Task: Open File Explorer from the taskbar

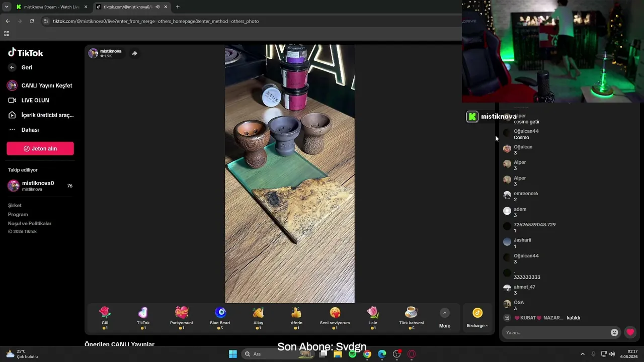Action: (x=338, y=354)
